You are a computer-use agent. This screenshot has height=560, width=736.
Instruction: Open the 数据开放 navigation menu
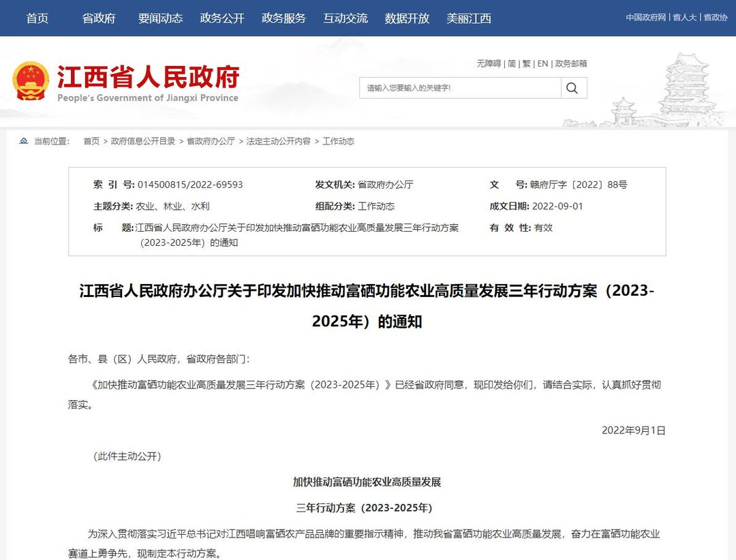[x=407, y=18]
